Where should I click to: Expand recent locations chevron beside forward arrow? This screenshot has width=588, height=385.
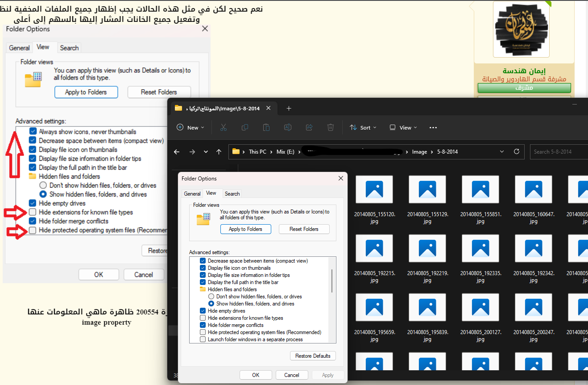tap(206, 152)
